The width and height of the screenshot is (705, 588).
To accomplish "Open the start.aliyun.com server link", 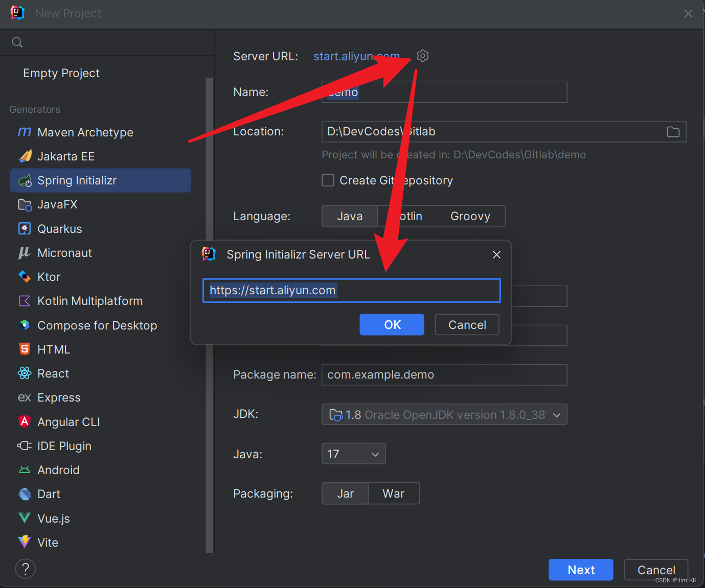I will pos(356,56).
